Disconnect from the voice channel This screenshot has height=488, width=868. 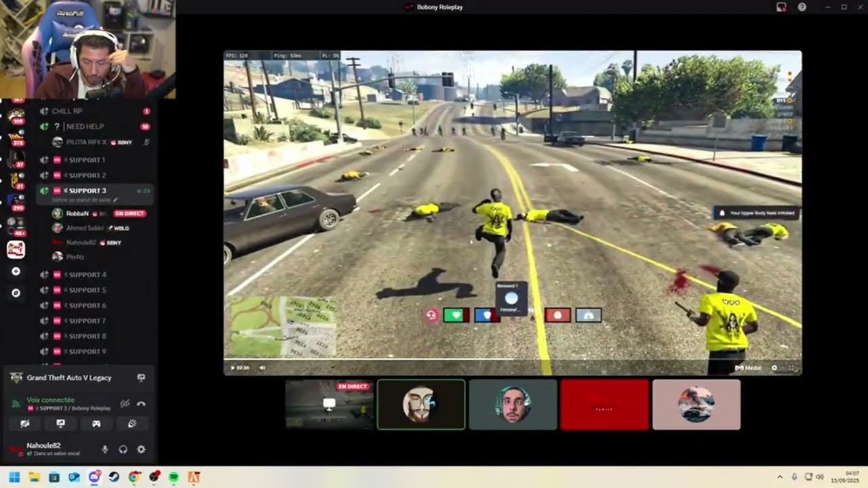click(141, 403)
